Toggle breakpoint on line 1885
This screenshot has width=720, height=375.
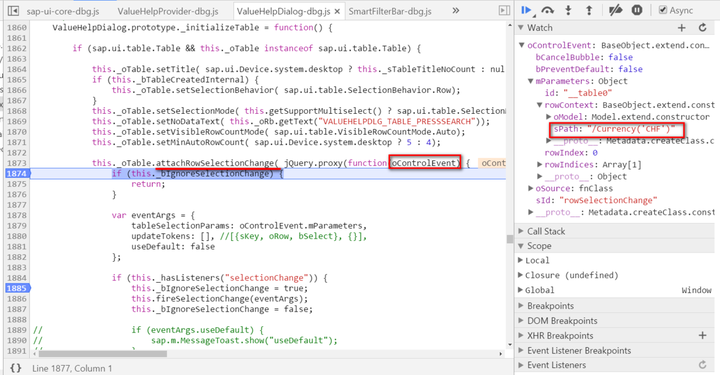pyautogui.click(x=17, y=288)
